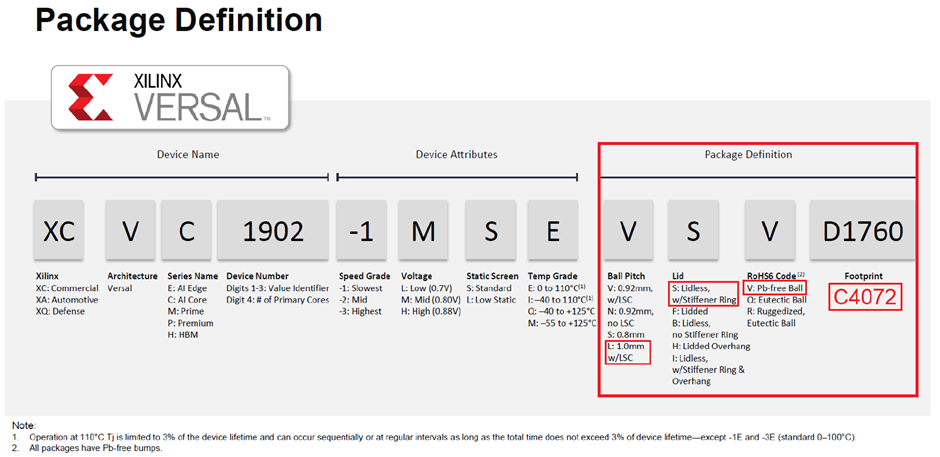
Task: Click the M box above Voltage
Action: click(424, 231)
